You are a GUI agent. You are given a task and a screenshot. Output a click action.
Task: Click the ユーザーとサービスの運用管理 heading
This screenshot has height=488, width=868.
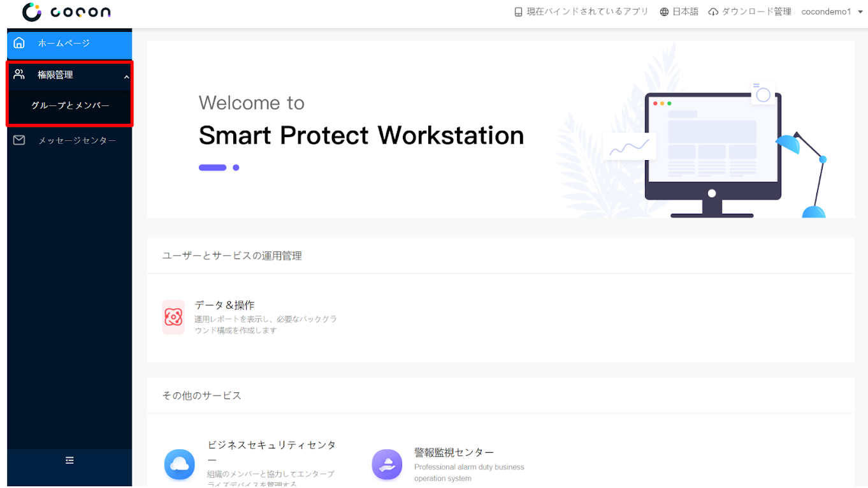pyautogui.click(x=232, y=256)
